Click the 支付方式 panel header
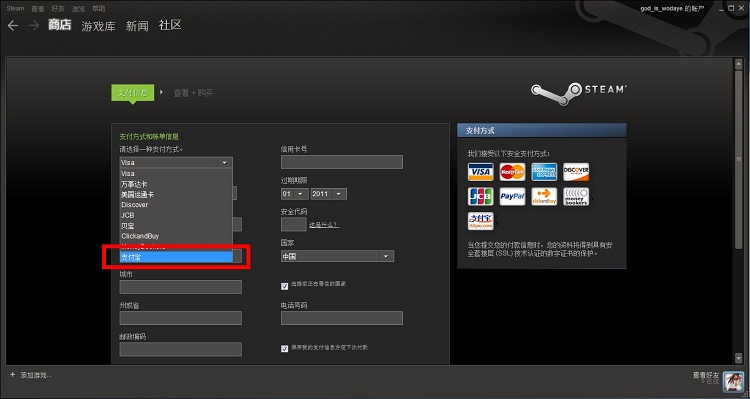Viewport: 750px width, 399px height. coord(542,131)
